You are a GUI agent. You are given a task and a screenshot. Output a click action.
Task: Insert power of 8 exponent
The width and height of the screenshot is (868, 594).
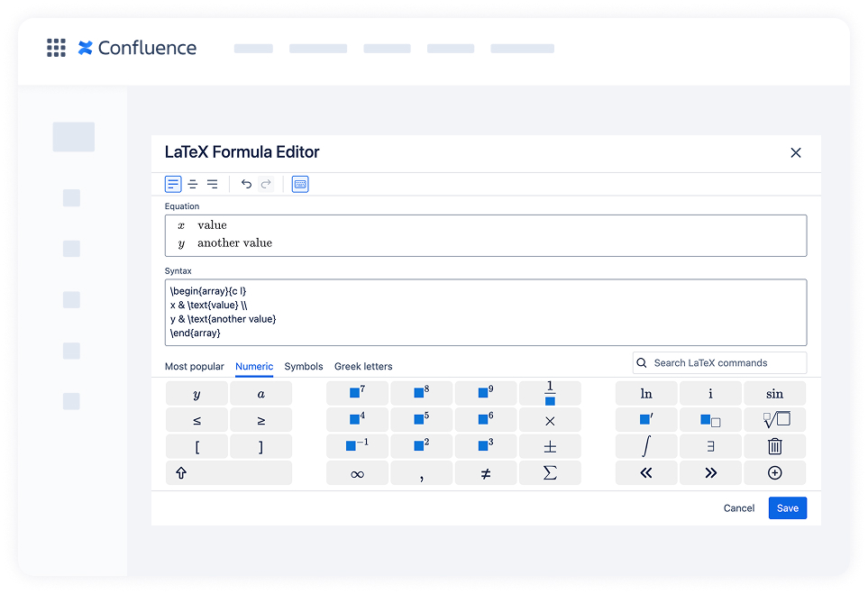tap(421, 394)
